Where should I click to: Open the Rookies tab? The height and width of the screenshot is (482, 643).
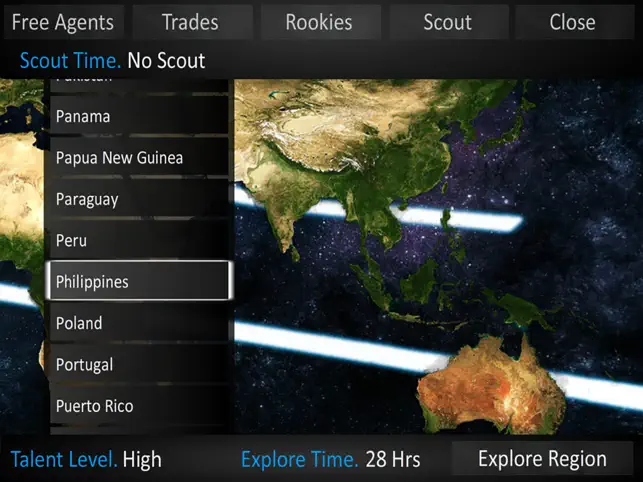coord(321,22)
